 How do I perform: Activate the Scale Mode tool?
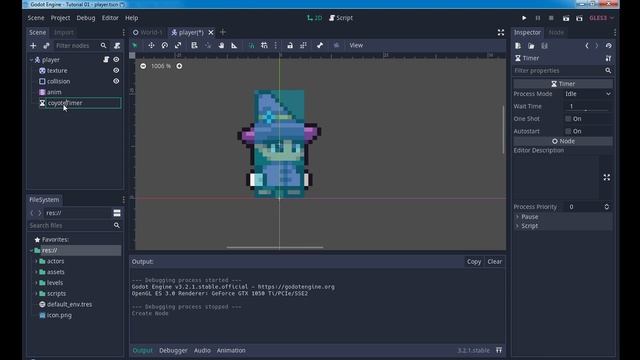point(178,45)
